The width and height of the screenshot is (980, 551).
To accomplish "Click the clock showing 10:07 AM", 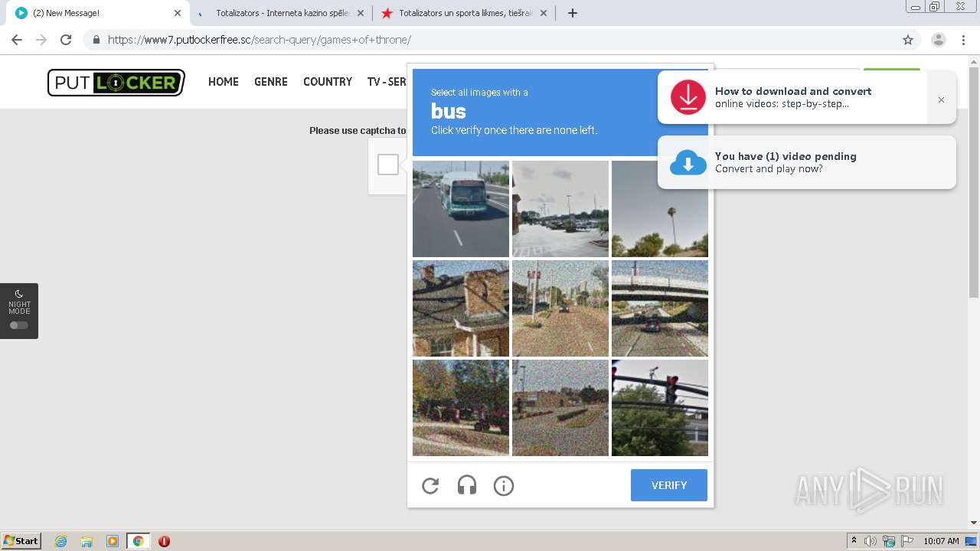I will point(941,541).
